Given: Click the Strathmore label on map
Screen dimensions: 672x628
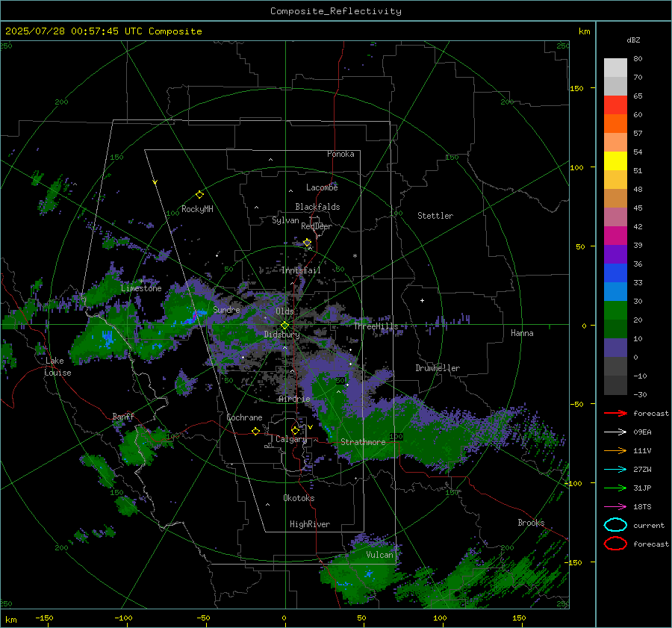Looking at the screenshot, I should pos(363,442).
